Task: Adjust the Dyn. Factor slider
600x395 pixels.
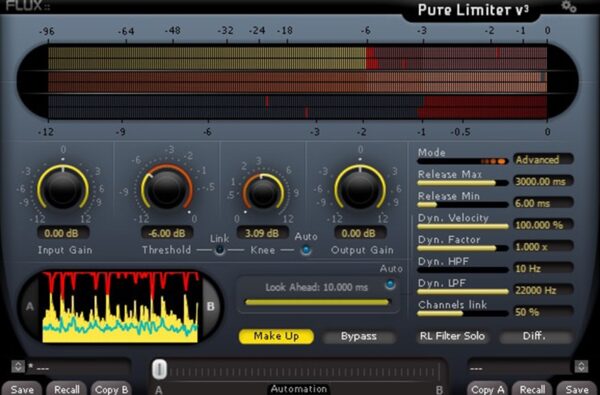Action: click(463, 248)
